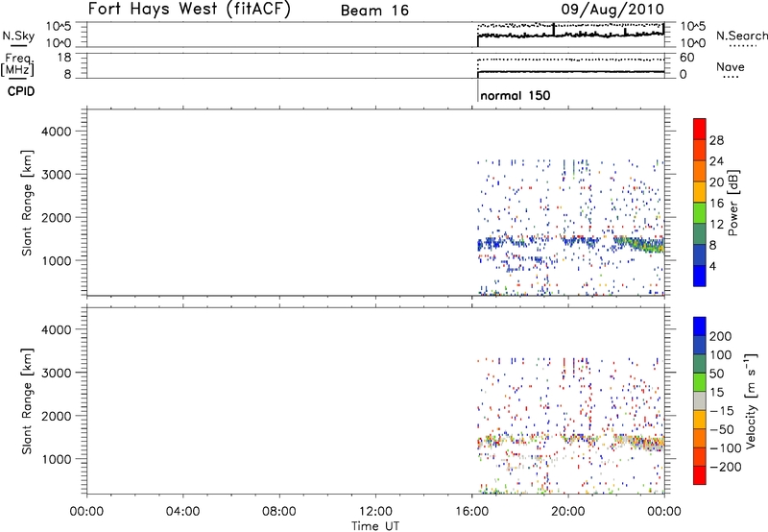Click the red top segment of Power color bar
Viewport: 768px width, 532px height.
[700, 129]
